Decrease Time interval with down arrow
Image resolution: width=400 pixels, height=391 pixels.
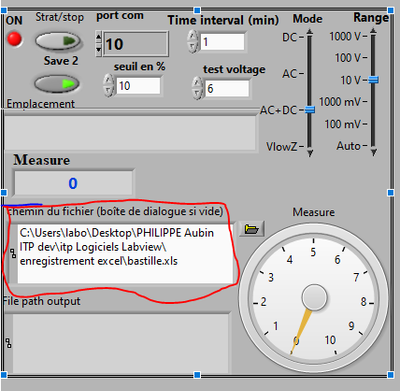(x=193, y=47)
